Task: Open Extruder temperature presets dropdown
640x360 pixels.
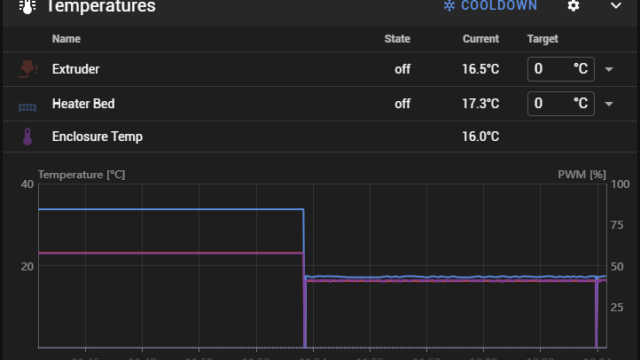Action: point(609,69)
